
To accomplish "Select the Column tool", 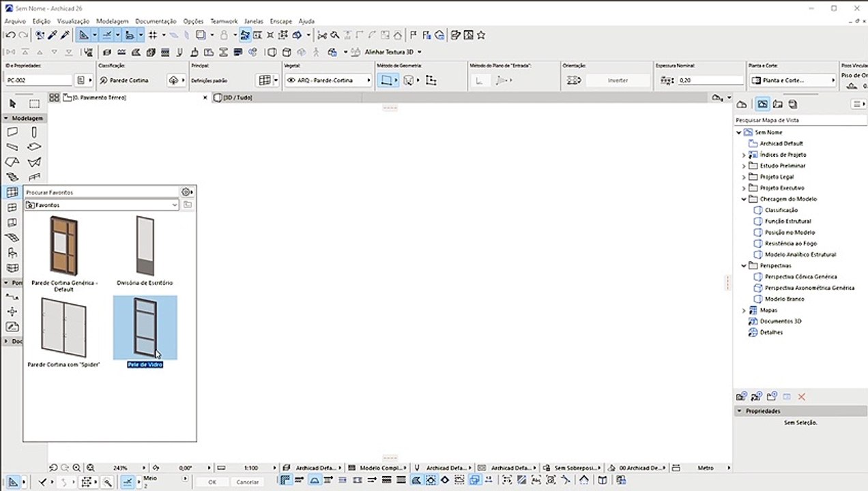I will 34,132.
